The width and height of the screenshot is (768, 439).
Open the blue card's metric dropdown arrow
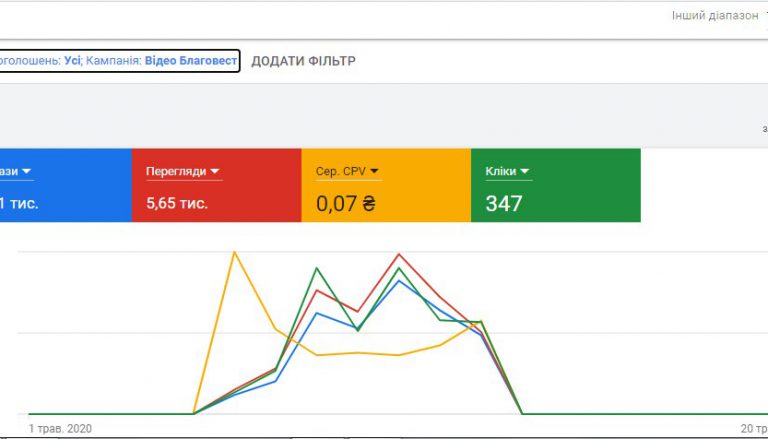(27, 172)
